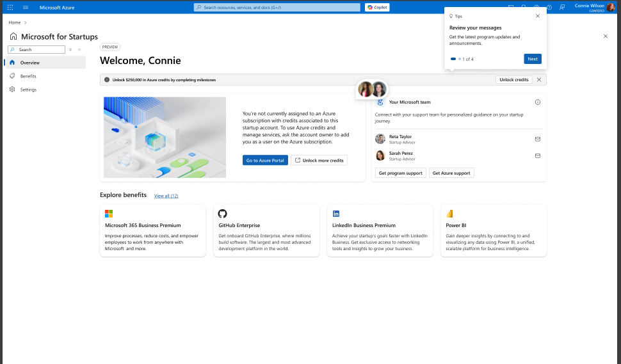The width and height of the screenshot is (621, 364).
Task: Click the info icon beside Your Microsoft team
Action: 537,102
